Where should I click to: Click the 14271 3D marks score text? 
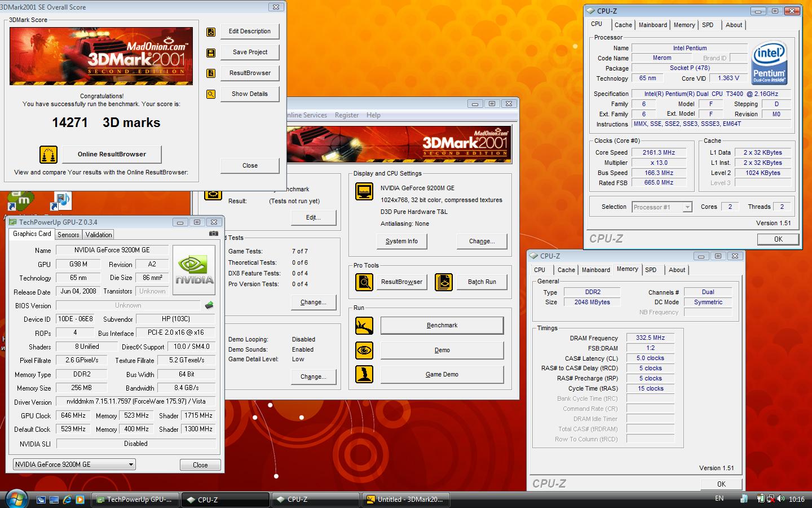(106, 123)
